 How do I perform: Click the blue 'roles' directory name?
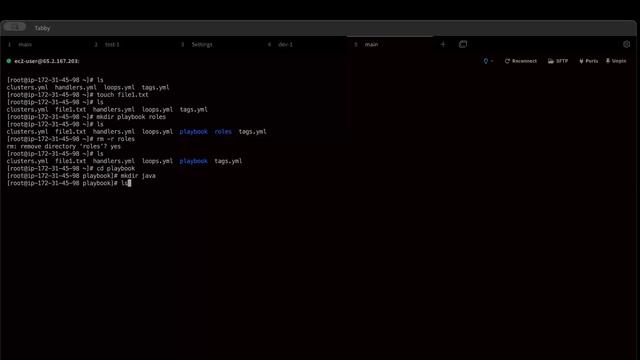point(223,132)
